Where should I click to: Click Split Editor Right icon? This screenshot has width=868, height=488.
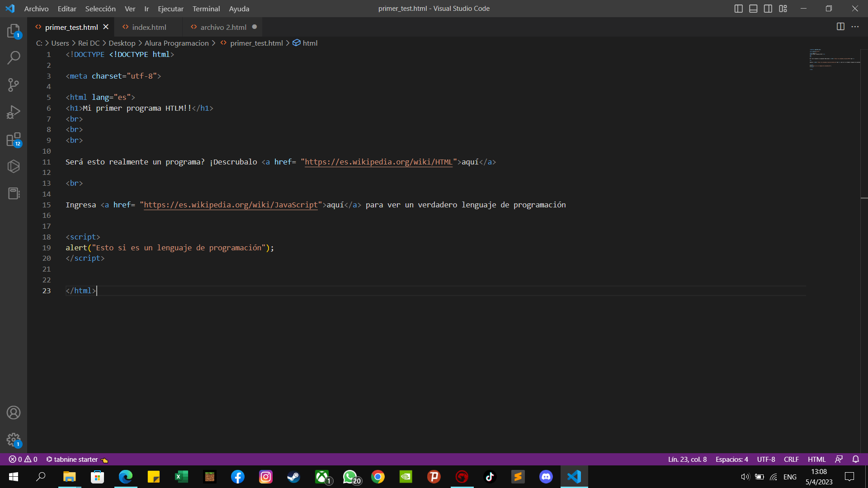pyautogui.click(x=840, y=27)
